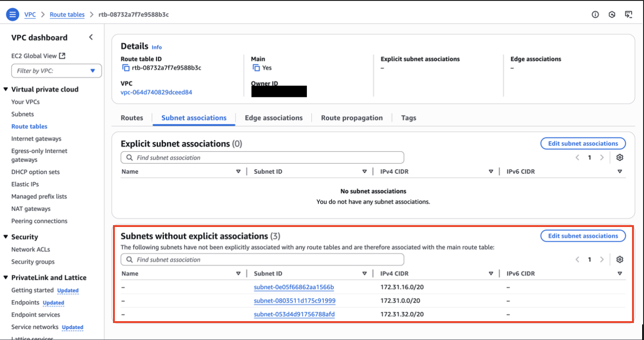Viewport: 644px width, 340px height.
Task: Copy the Main value with copy icon
Action: click(x=256, y=68)
